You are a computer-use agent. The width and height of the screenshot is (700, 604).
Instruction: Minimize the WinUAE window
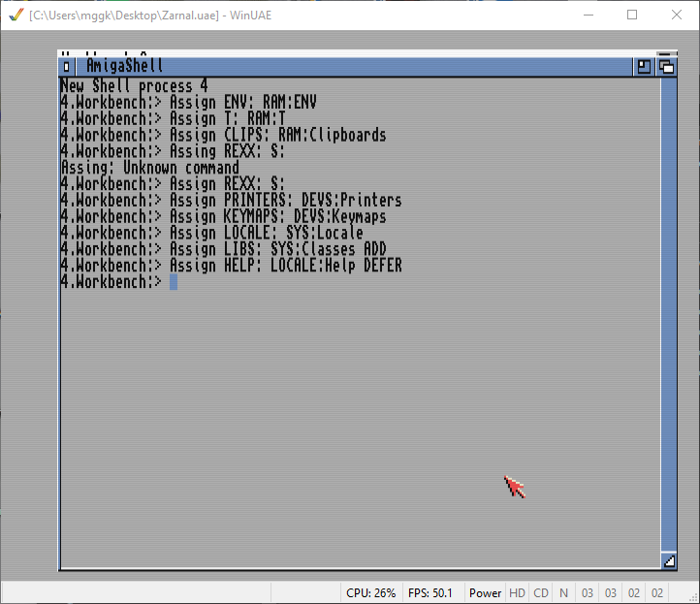(x=589, y=16)
